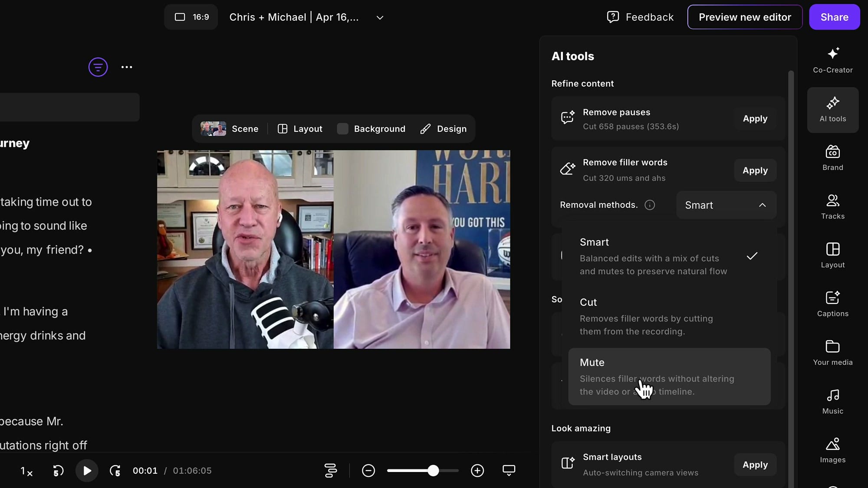Image resolution: width=868 pixels, height=488 pixels.
Task: Apply Remove pauses
Action: point(755,119)
